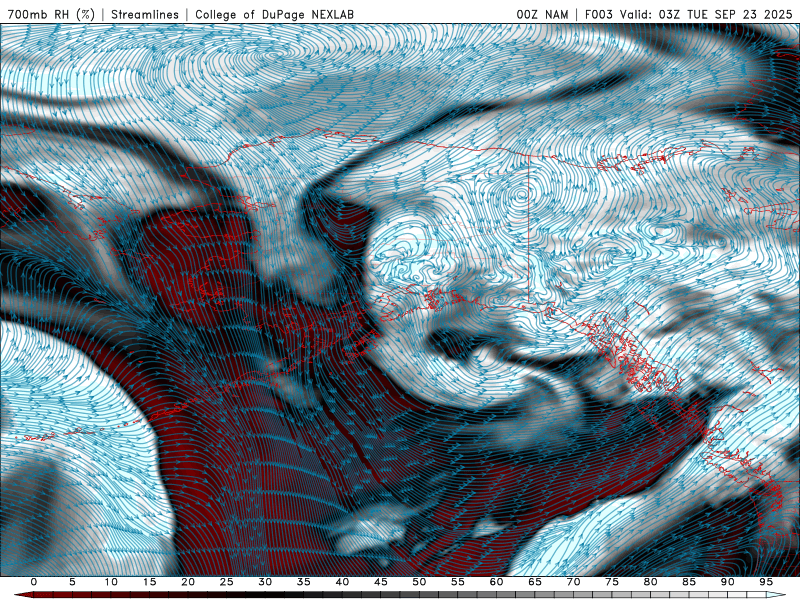The height and width of the screenshot is (600, 800).
Task: Click the colorbar label "15"
Action: [149, 582]
